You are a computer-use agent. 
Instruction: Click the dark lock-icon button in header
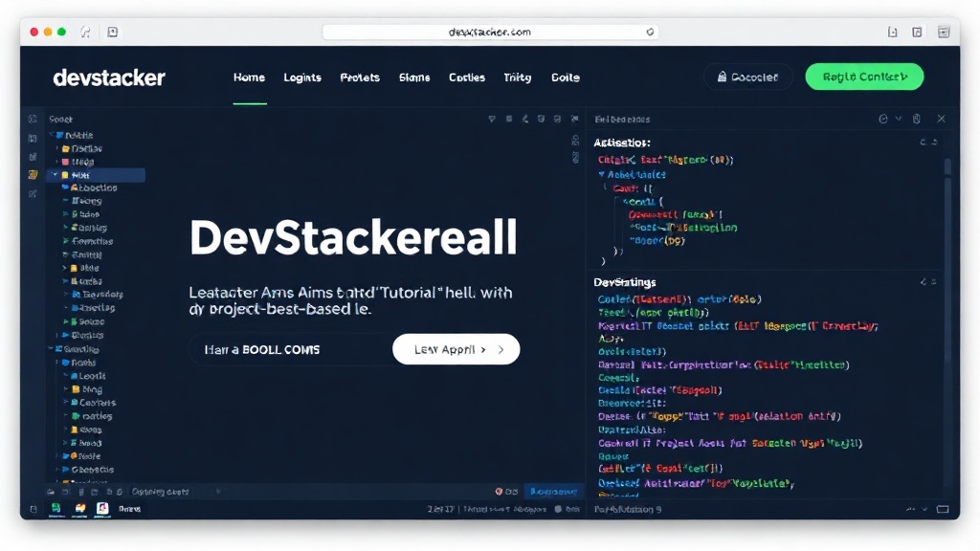(748, 77)
